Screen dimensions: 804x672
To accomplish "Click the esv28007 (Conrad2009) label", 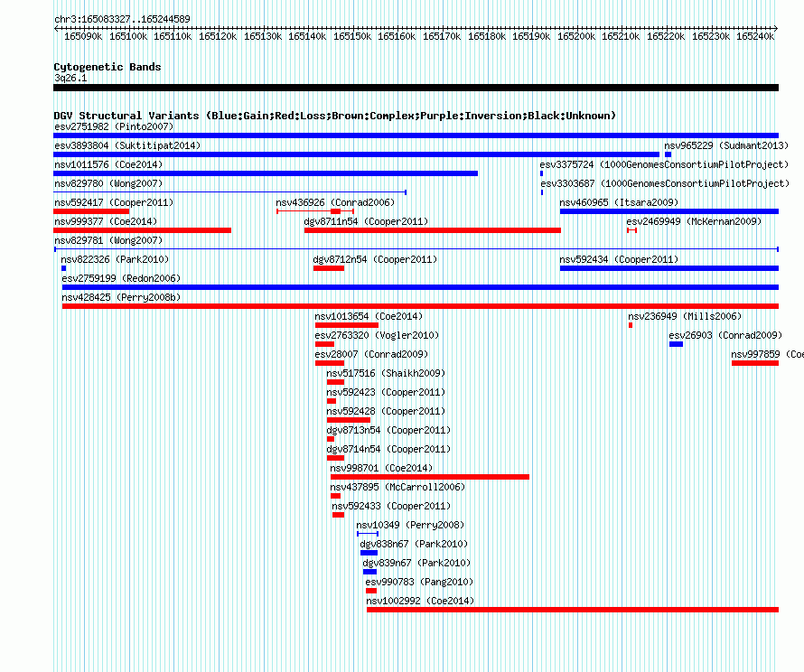I will tap(371, 354).
